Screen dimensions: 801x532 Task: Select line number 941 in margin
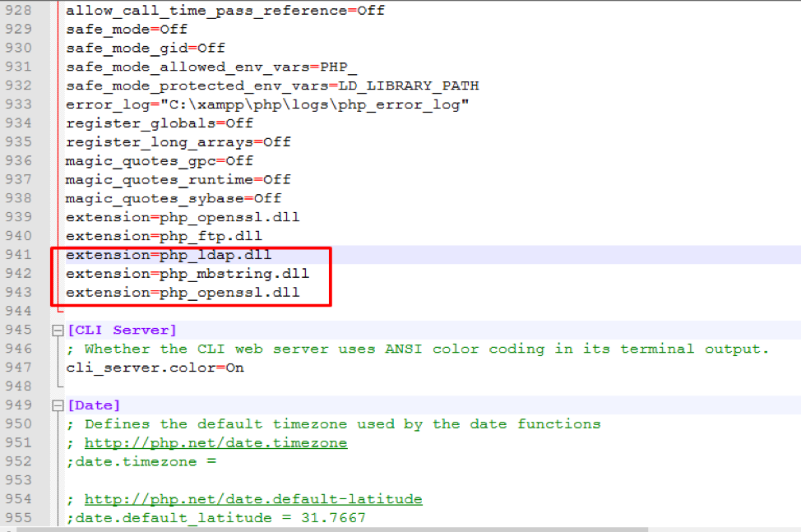pyautogui.click(x=18, y=254)
